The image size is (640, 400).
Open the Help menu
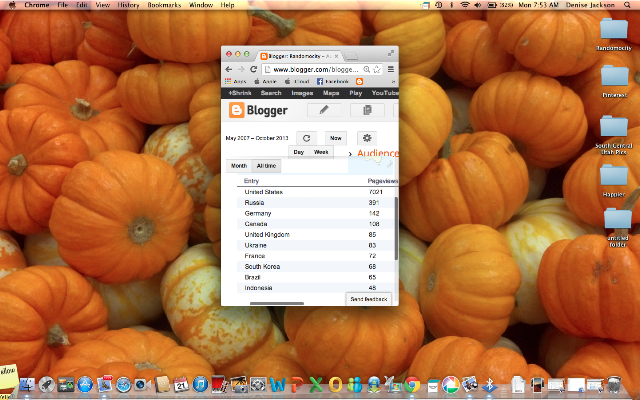point(227,5)
